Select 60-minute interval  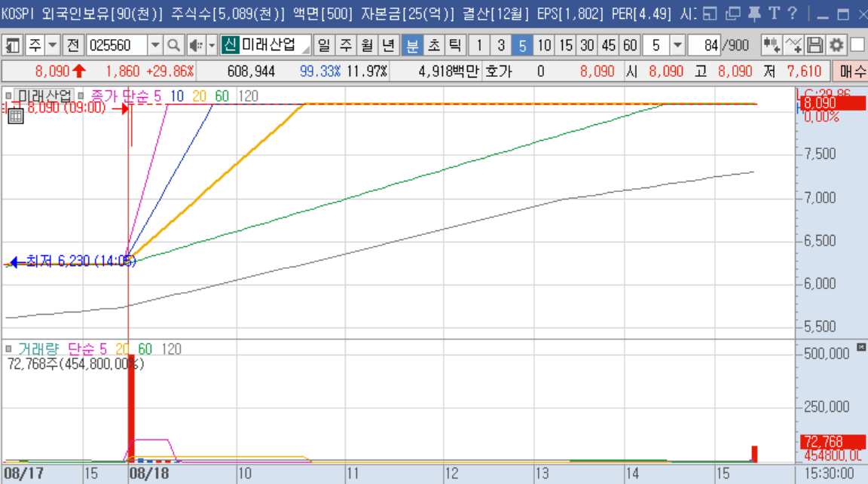pyautogui.click(x=630, y=45)
